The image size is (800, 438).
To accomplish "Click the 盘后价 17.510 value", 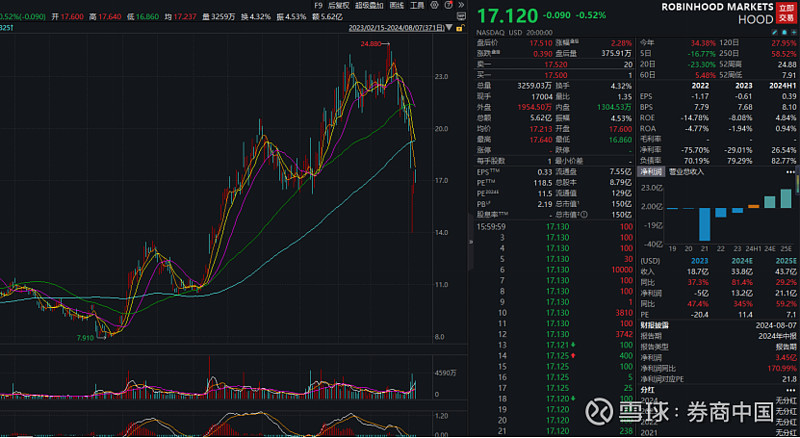I will [x=541, y=43].
